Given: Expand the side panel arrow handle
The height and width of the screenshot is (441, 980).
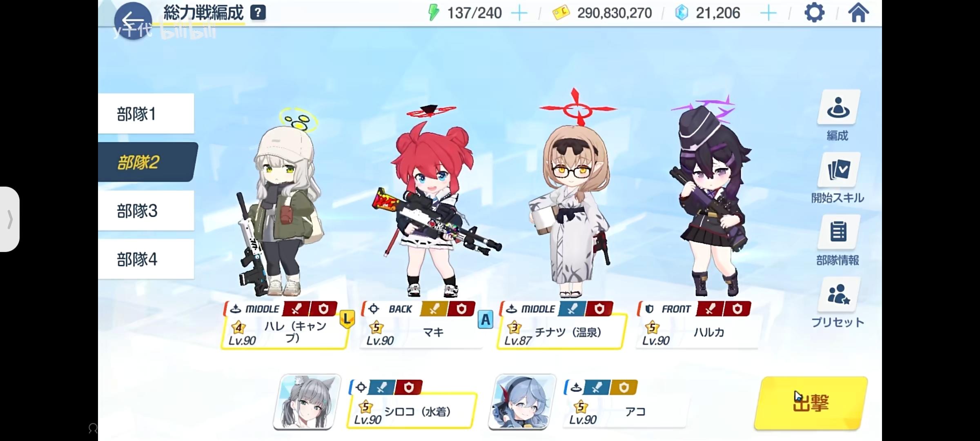Looking at the screenshot, I should click(x=10, y=219).
